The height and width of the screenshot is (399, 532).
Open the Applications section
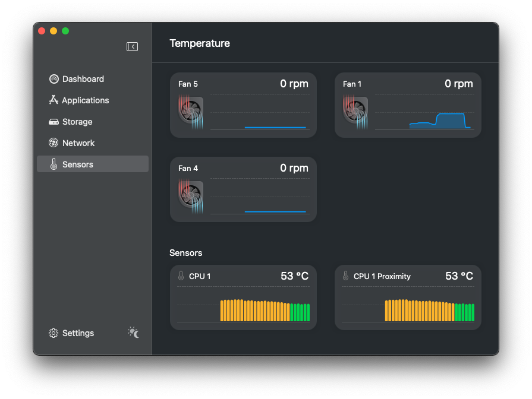85,100
